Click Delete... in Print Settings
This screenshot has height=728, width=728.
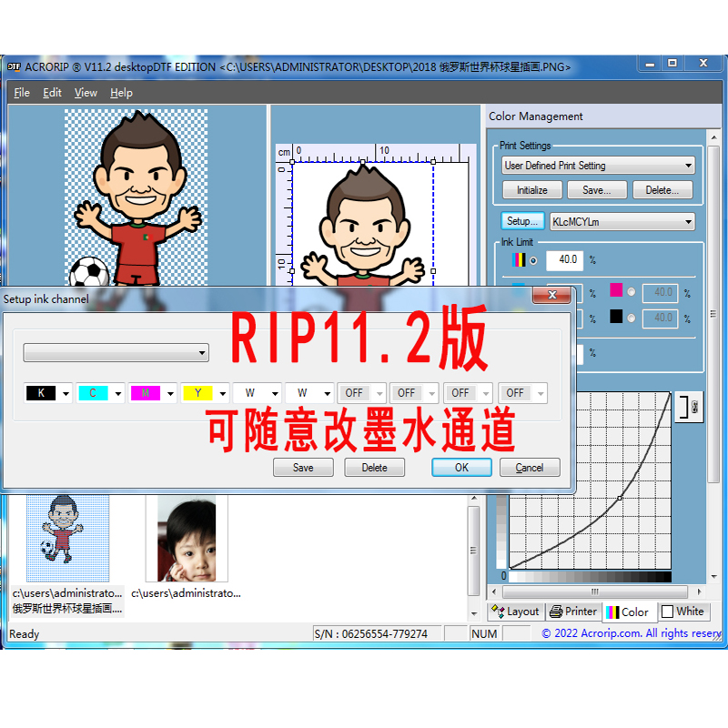click(x=662, y=190)
